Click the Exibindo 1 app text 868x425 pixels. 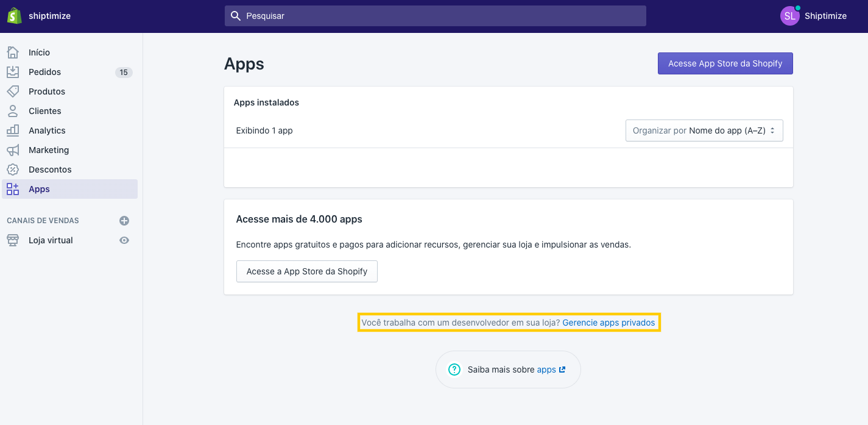pyautogui.click(x=264, y=130)
